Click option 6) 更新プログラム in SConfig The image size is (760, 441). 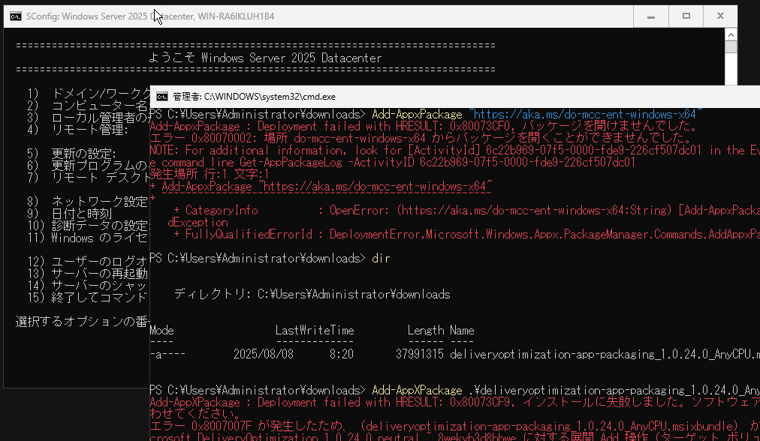[x=88, y=166]
